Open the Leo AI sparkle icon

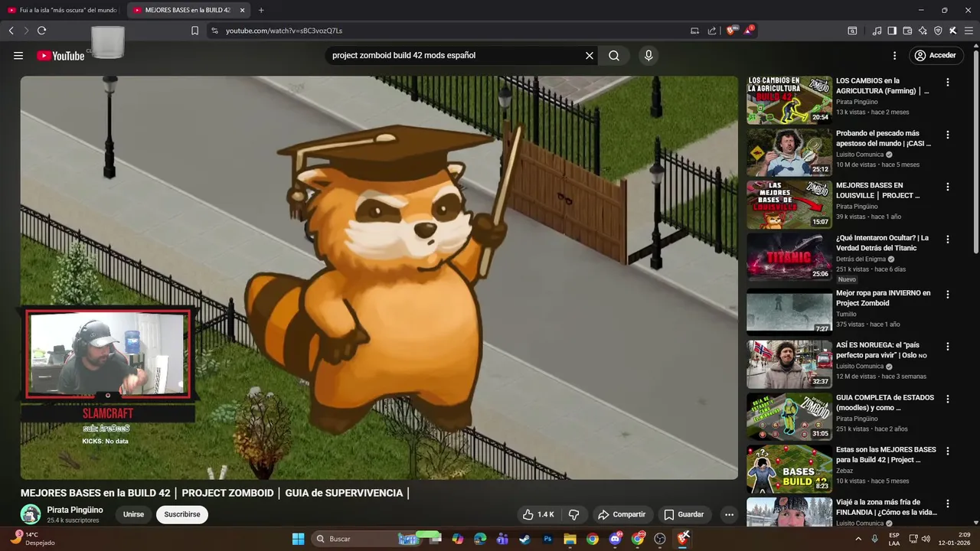pos(923,31)
